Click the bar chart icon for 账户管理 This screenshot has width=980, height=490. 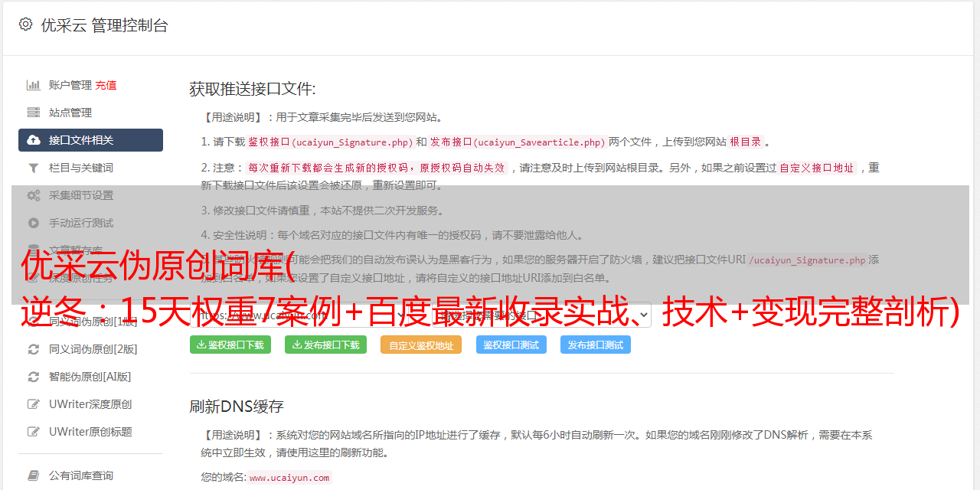pos(34,85)
